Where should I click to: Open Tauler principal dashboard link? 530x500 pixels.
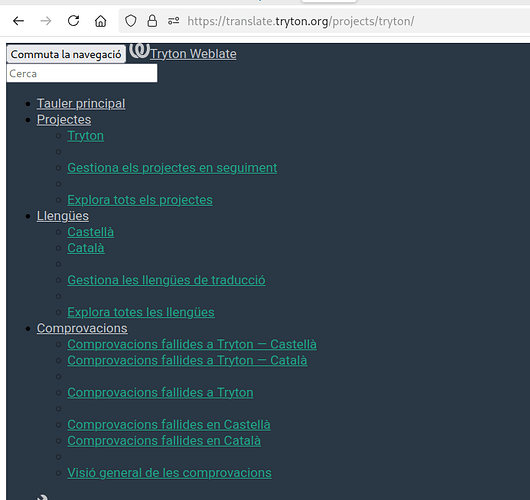click(x=81, y=103)
